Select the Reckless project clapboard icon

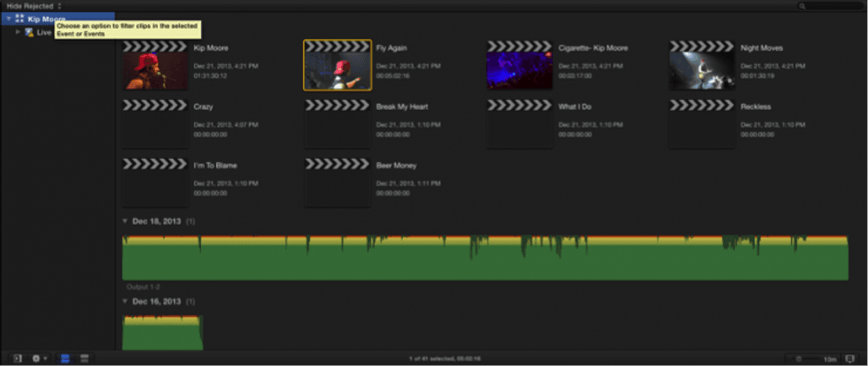click(x=701, y=124)
